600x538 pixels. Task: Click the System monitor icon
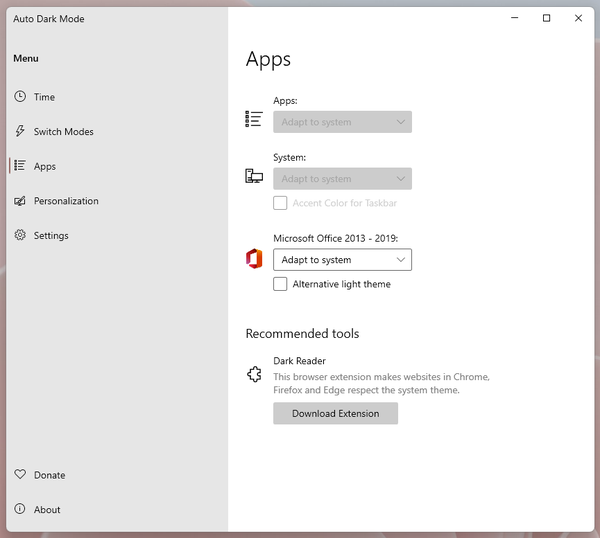[254, 177]
